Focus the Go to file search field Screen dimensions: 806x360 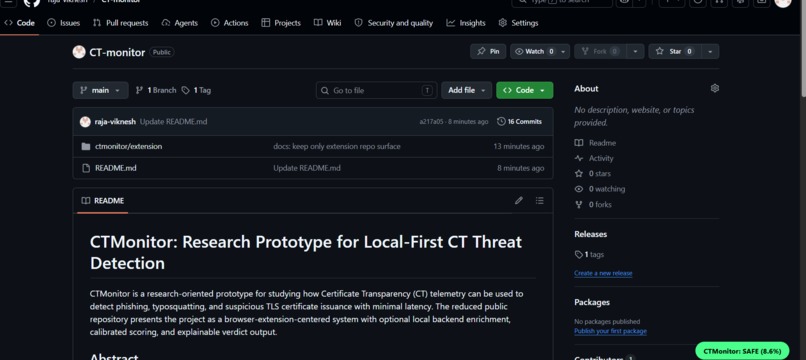pyautogui.click(x=376, y=91)
